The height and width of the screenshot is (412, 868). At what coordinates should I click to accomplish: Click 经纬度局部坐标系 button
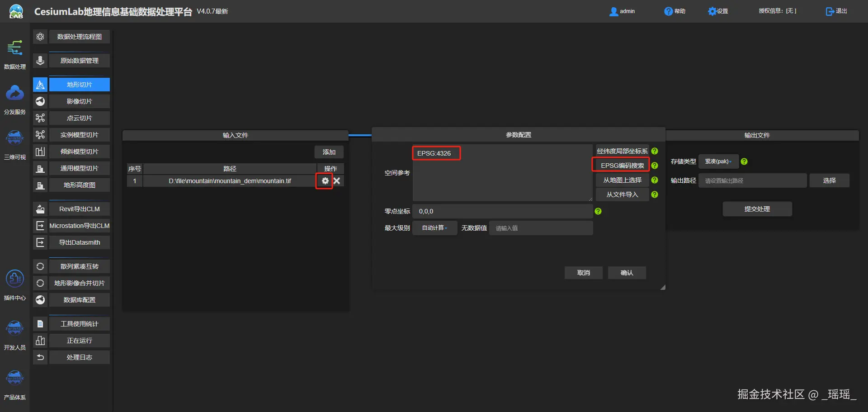coord(622,151)
